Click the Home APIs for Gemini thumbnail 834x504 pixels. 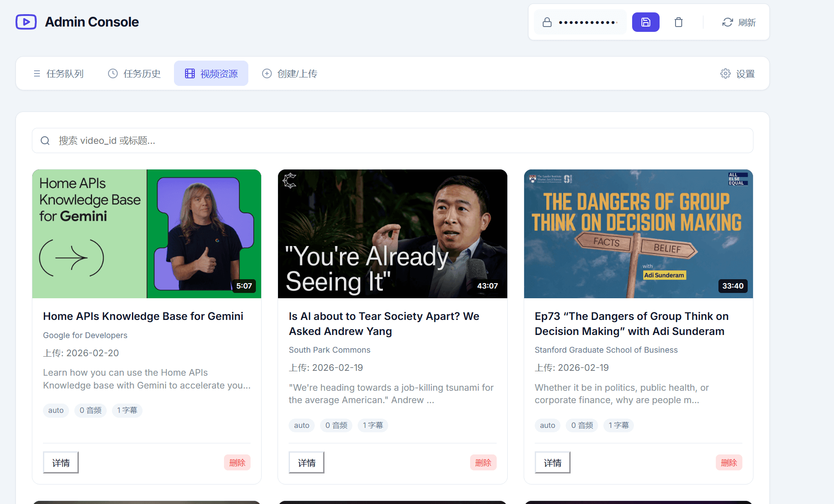coord(147,234)
